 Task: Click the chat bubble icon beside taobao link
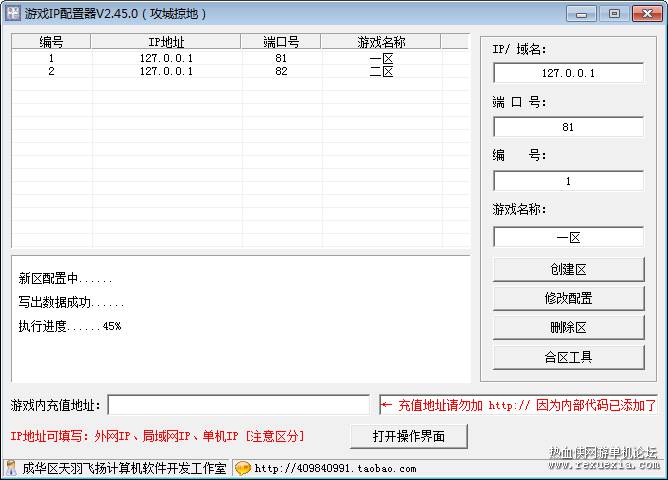pyautogui.click(x=243, y=469)
